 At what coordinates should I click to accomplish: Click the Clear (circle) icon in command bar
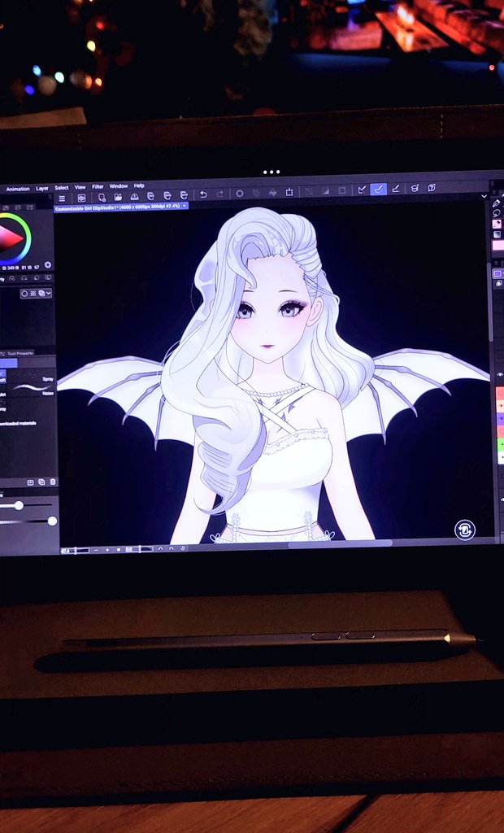point(240,193)
